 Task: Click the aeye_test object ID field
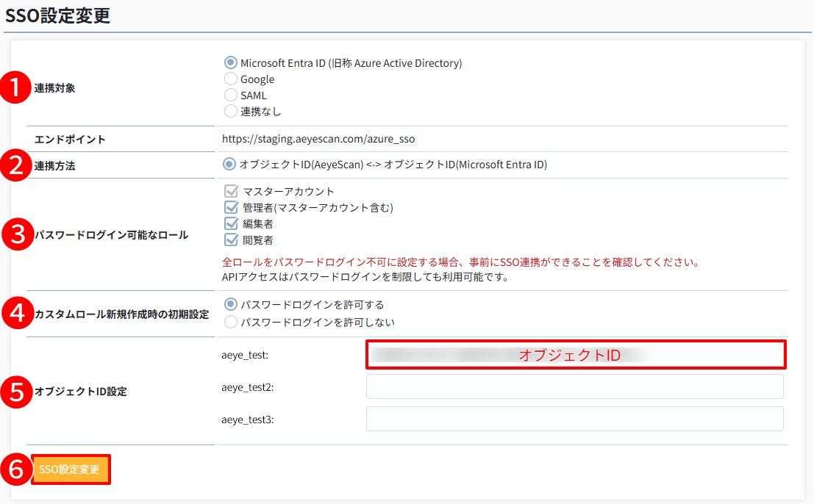coord(575,355)
